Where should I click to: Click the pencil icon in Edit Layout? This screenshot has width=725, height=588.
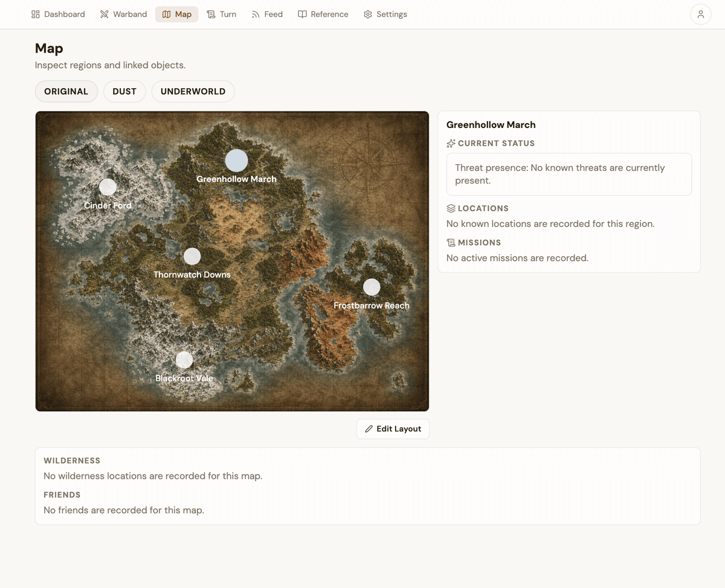pos(369,429)
